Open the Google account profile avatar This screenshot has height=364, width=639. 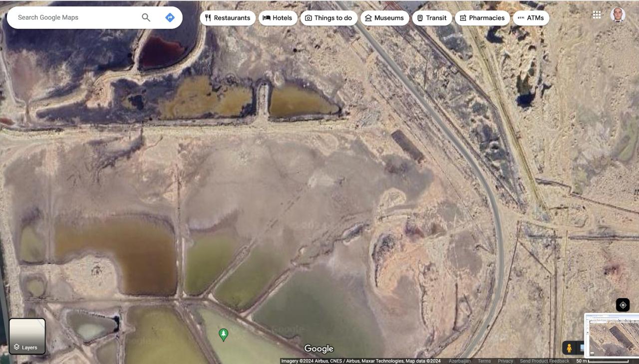point(618,15)
